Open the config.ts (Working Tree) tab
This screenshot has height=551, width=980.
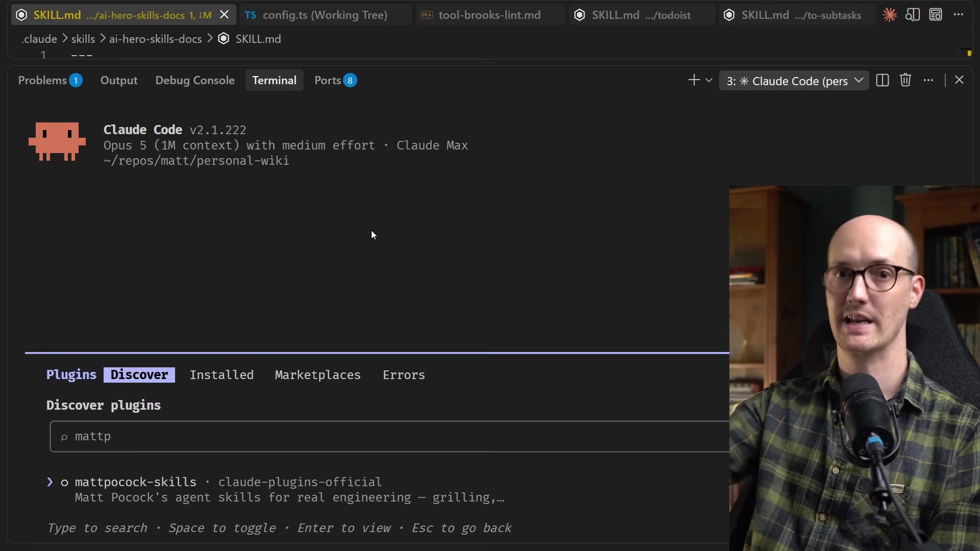pos(325,15)
